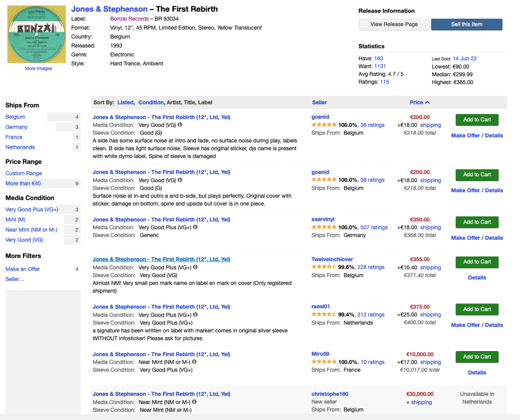The image size is (520, 420).
Task: Open seller profile Miro59
Action: coord(320,354)
